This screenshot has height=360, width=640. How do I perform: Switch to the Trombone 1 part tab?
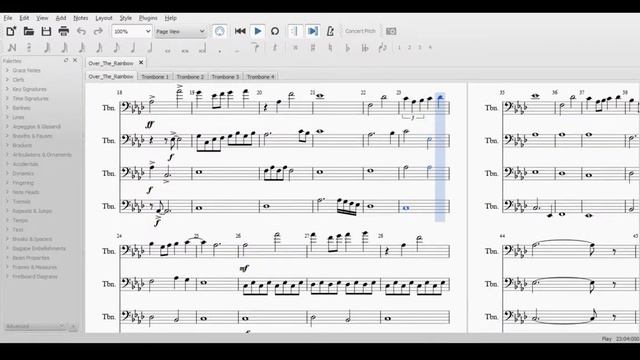(155, 77)
